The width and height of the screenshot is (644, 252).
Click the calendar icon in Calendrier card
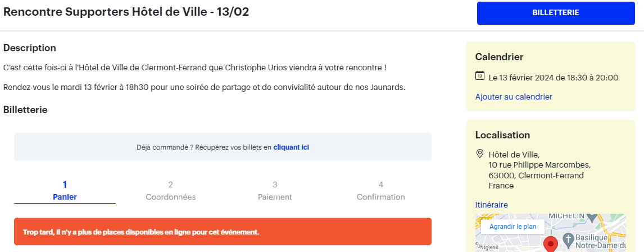coord(480,76)
